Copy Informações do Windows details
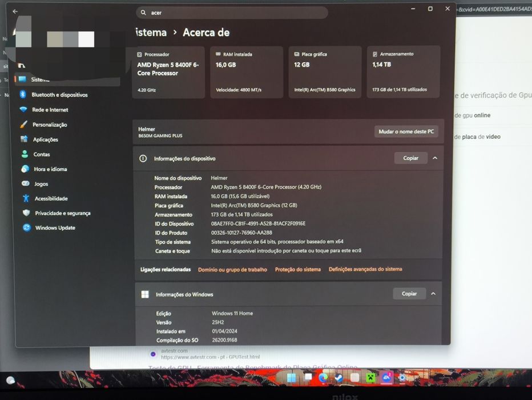Screen dimensions: 532x400 pos(409,294)
